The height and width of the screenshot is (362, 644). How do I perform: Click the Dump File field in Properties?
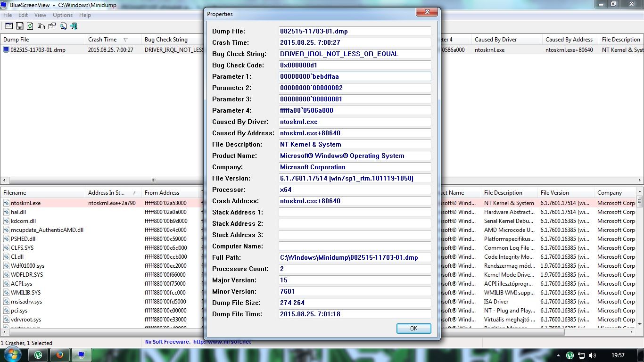[x=355, y=31]
